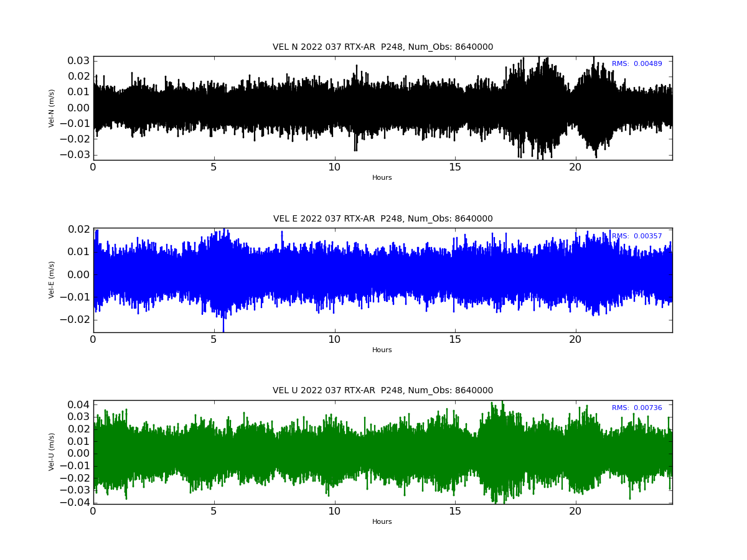Click the 5 hour tick under Vel-U plot
This screenshot has width=747, height=560.
pos(214,511)
